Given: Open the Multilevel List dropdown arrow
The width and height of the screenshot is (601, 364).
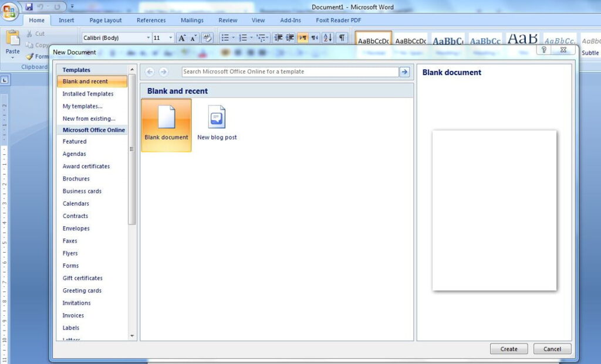Looking at the screenshot, I should click(x=268, y=38).
